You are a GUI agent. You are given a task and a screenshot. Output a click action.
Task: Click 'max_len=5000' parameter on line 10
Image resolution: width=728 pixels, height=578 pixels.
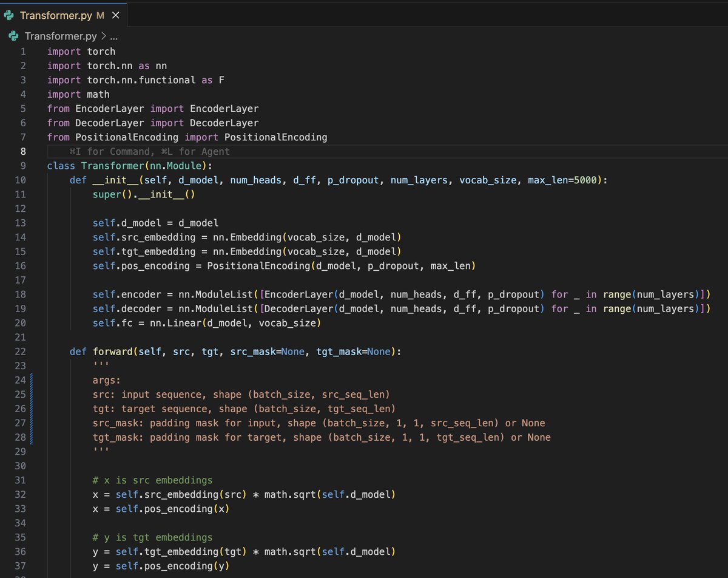tap(562, 180)
